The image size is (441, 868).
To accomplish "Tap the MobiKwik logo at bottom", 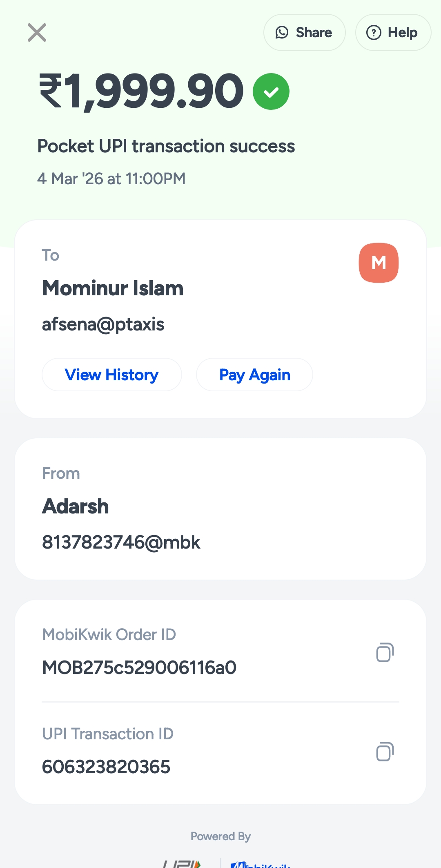I will 261,864.
